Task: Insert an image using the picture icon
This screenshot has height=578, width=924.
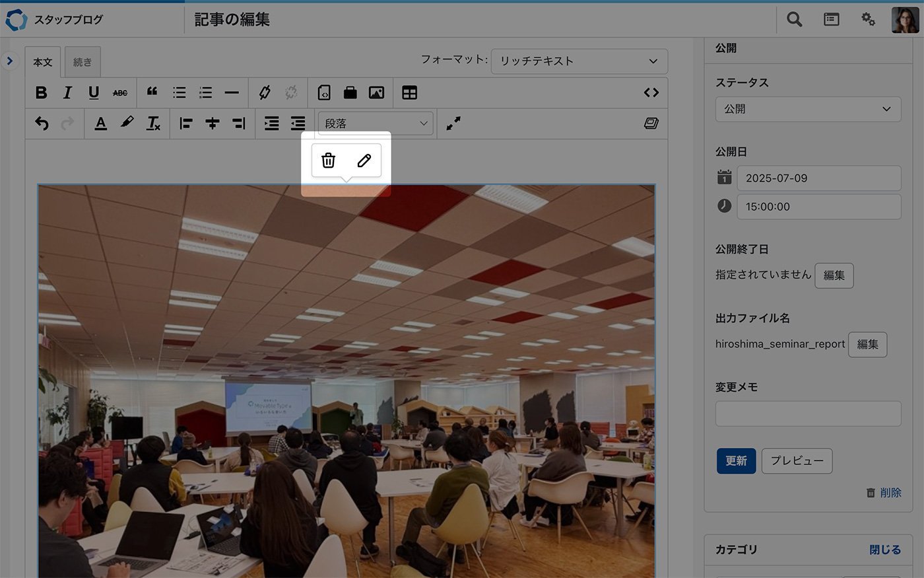Action: 376,93
